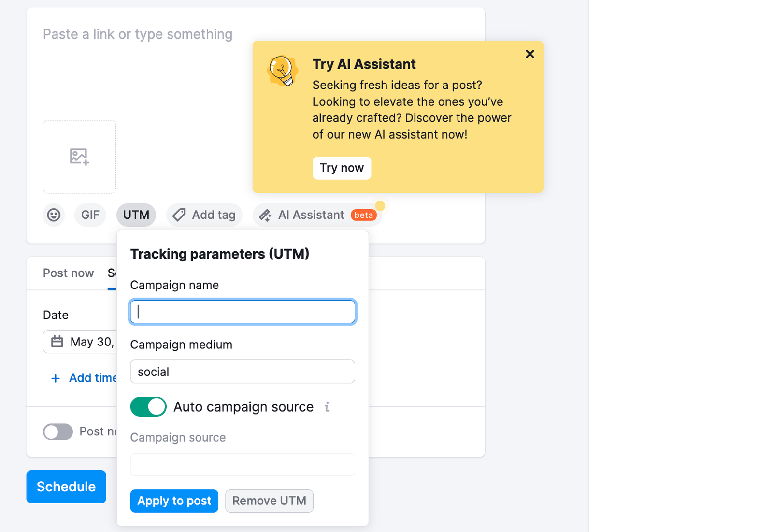This screenshot has height=532, width=773.
Task: Close the Try AI Assistant popup
Action: click(530, 54)
